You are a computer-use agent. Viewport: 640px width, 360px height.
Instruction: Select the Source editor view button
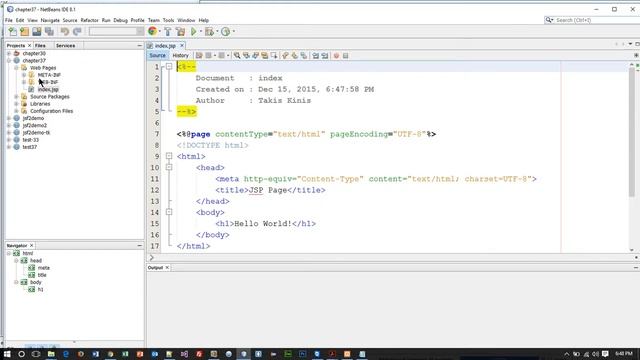pyautogui.click(x=158, y=56)
